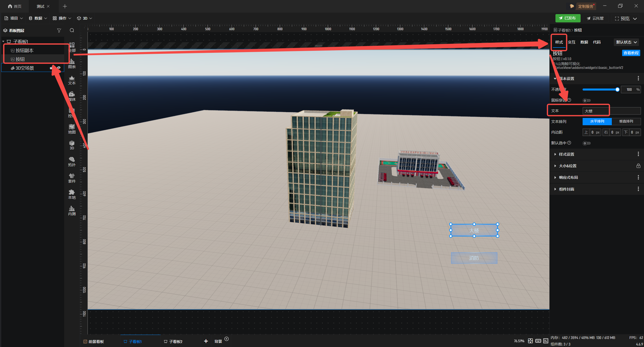
Task: Click the layer search magnifier icon
Action: pyautogui.click(x=72, y=30)
